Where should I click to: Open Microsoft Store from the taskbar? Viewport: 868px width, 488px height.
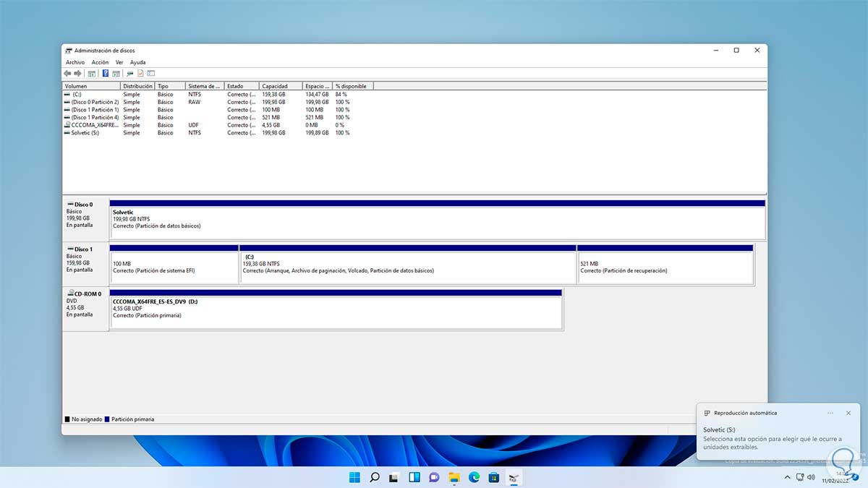[x=493, y=477]
